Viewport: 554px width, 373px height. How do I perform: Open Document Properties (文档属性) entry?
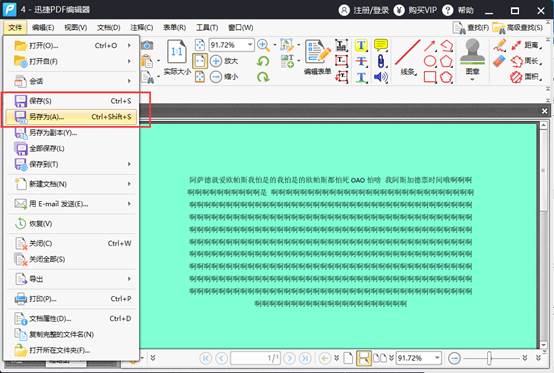[x=72, y=319]
